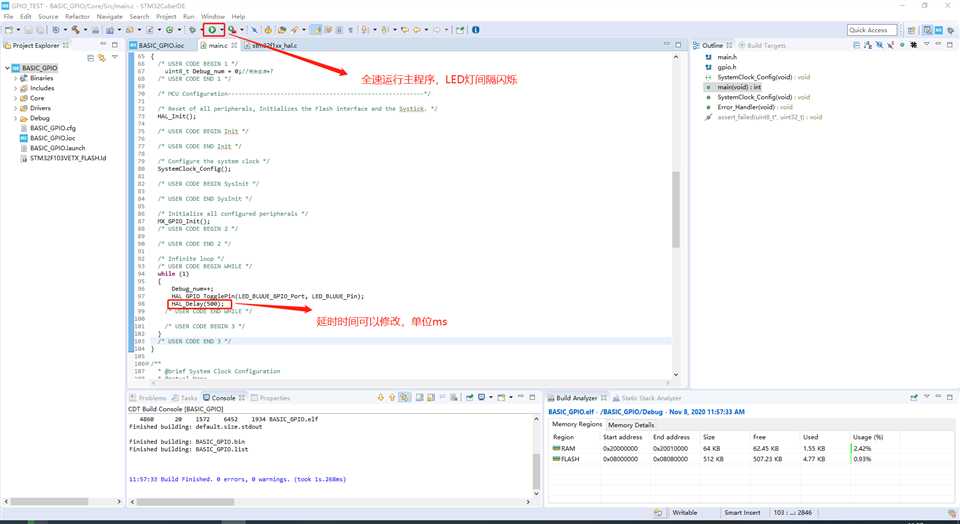The image size is (960, 524).
Task: Select main(void) : int in Outline
Action: coord(739,87)
